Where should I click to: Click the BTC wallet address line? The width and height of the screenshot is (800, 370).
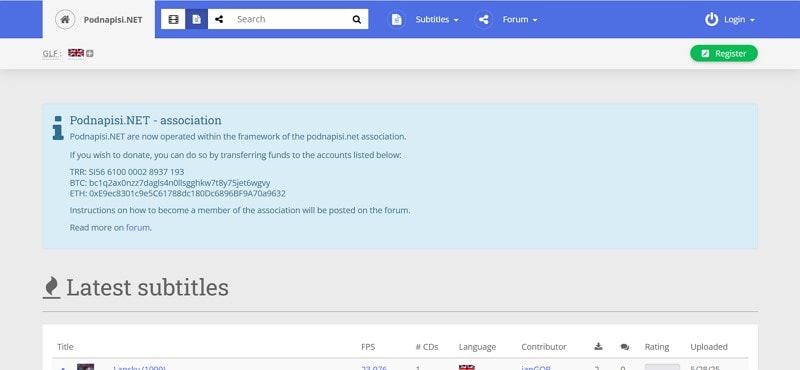(x=170, y=183)
